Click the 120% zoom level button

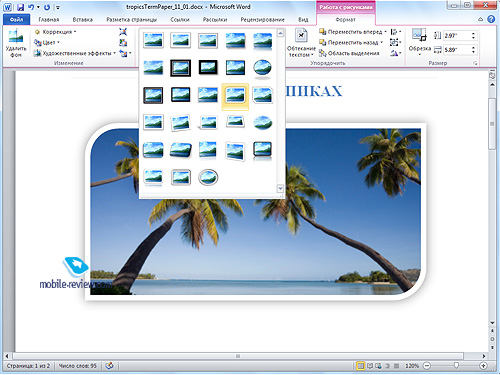pyautogui.click(x=412, y=366)
